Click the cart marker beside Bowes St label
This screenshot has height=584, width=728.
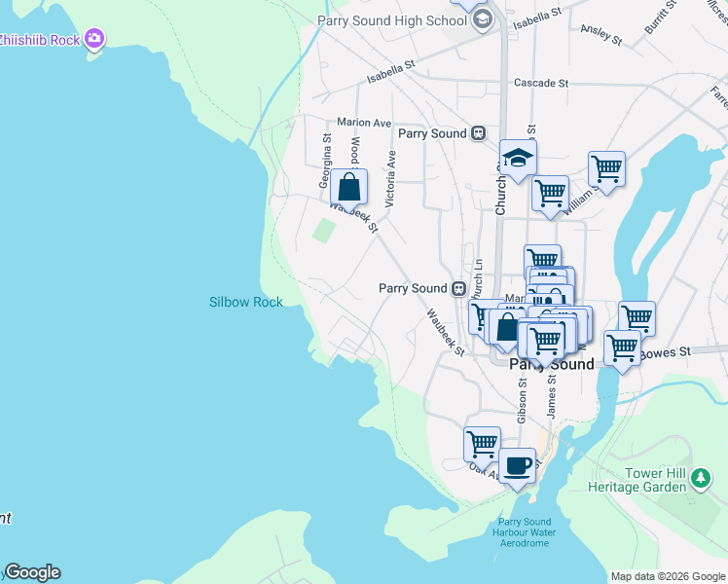[x=622, y=350]
